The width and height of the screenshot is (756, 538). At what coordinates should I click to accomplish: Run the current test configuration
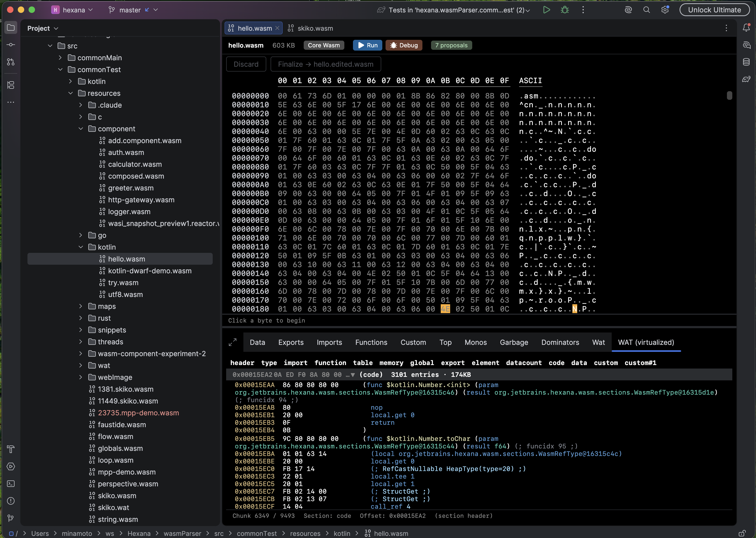coord(547,10)
